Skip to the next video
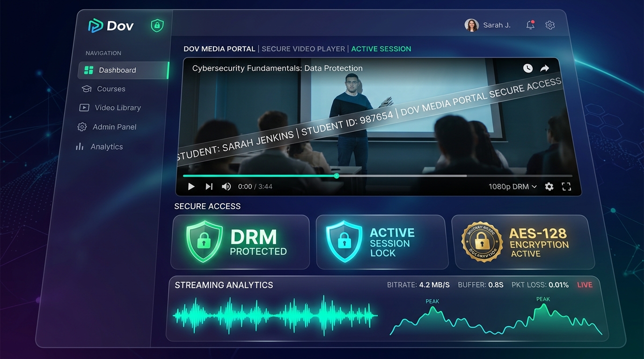 click(x=209, y=187)
